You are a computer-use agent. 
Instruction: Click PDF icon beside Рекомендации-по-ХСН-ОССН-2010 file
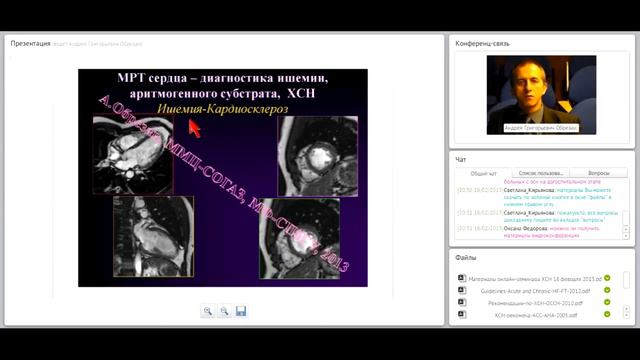click(462, 302)
